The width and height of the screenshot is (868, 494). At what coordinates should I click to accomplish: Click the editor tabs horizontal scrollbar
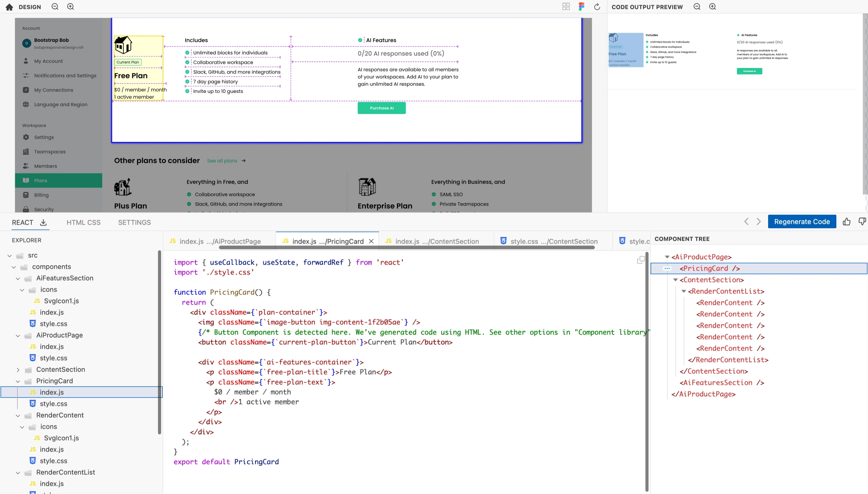point(407,248)
